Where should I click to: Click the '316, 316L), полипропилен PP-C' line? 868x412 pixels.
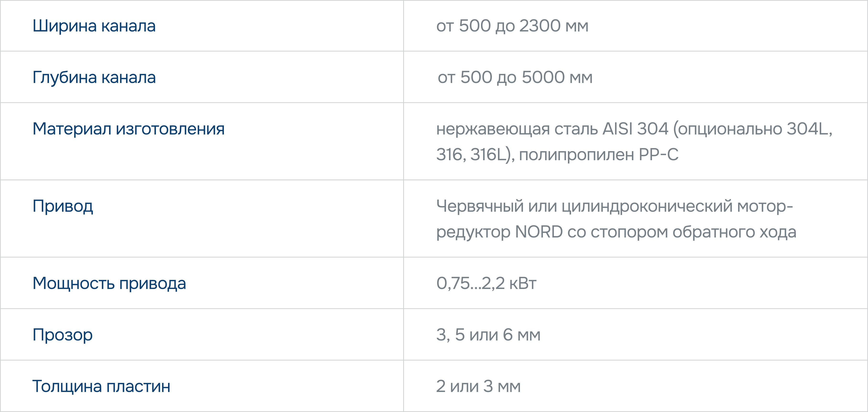point(557,155)
